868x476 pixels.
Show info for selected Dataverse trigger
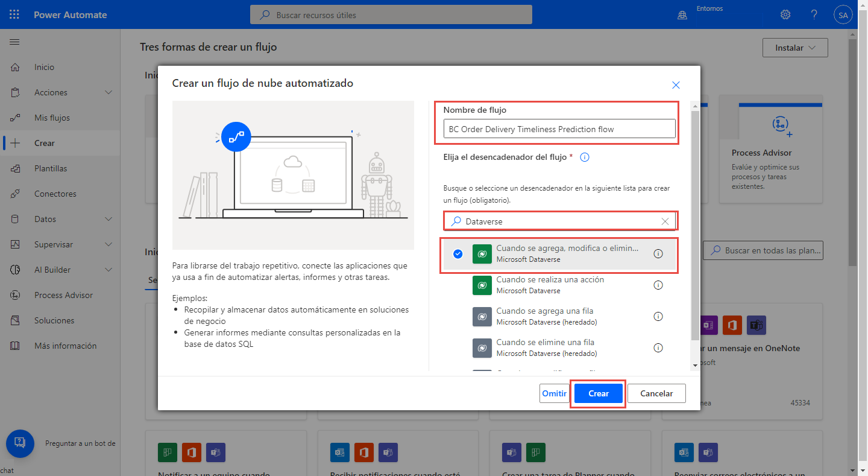[x=658, y=254]
